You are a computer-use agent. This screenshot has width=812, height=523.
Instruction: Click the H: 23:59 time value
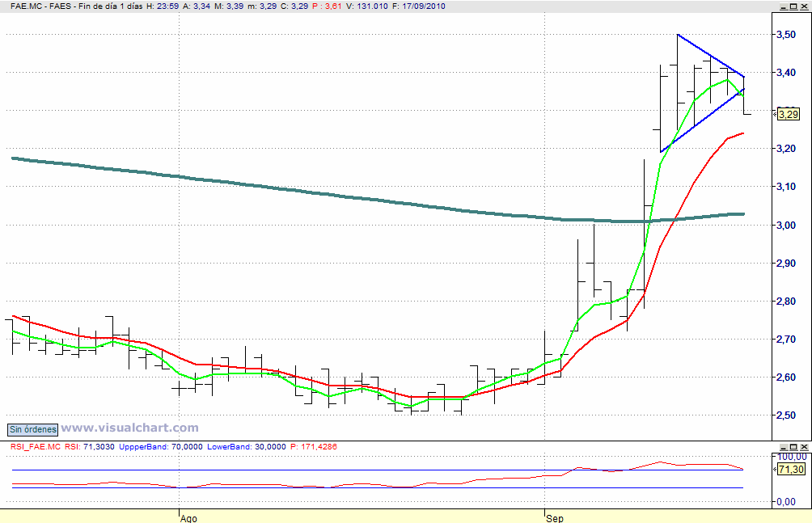[x=163, y=6]
